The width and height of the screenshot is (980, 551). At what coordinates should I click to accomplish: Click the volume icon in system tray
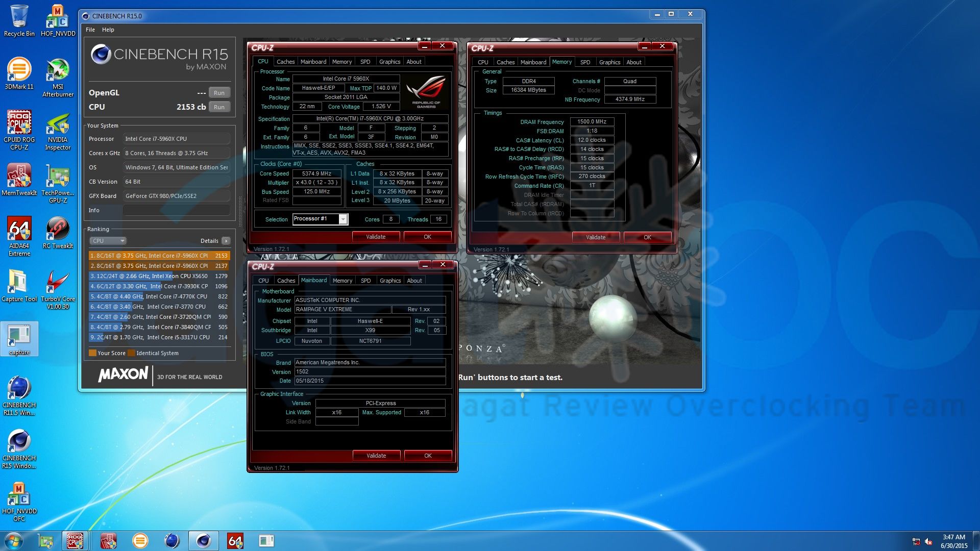click(x=928, y=541)
